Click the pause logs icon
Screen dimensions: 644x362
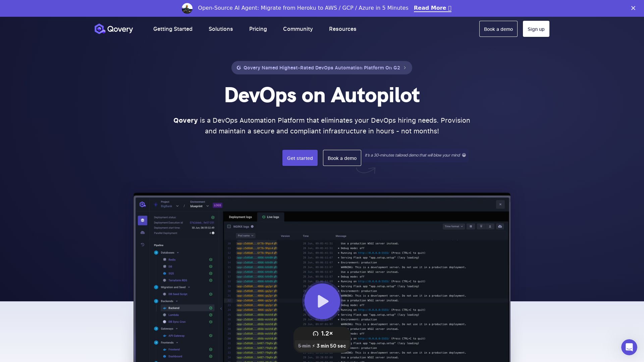click(471, 227)
